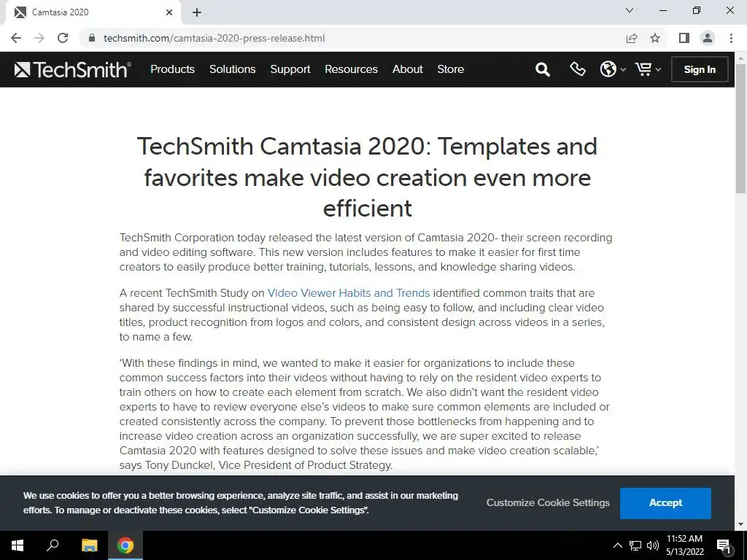Open the network tray icon
The height and width of the screenshot is (560, 747).
pos(635,545)
